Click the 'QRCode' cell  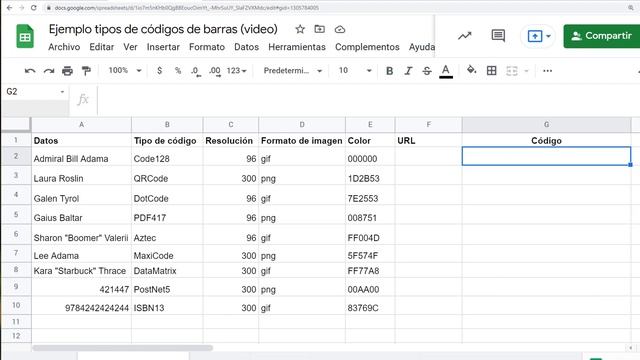[167, 176]
